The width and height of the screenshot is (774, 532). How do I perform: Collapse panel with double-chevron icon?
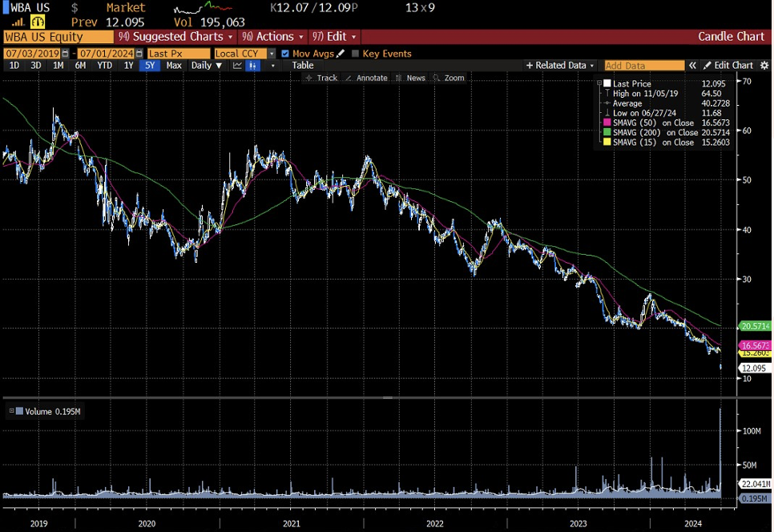point(692,65)
